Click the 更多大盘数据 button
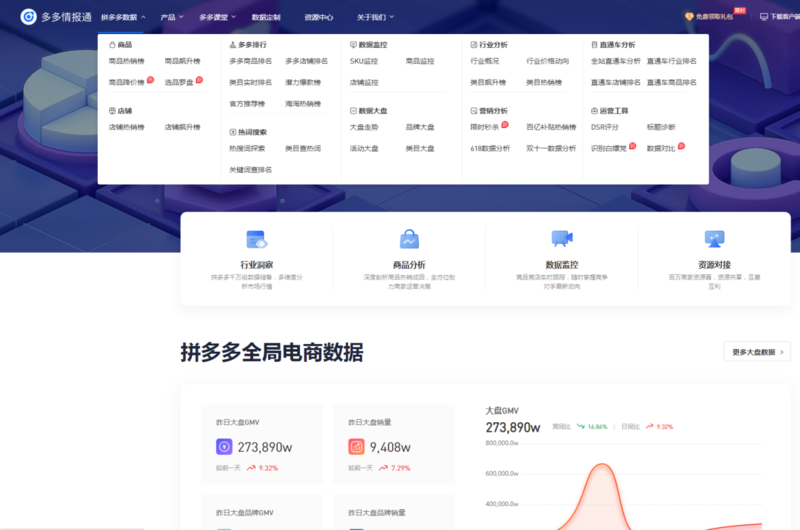 [x=757, y=352]
